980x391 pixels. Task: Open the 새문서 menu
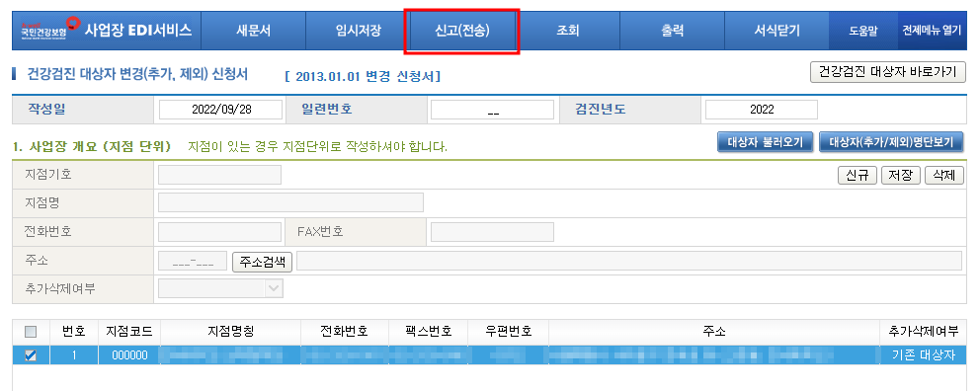(x=253, y=31)
